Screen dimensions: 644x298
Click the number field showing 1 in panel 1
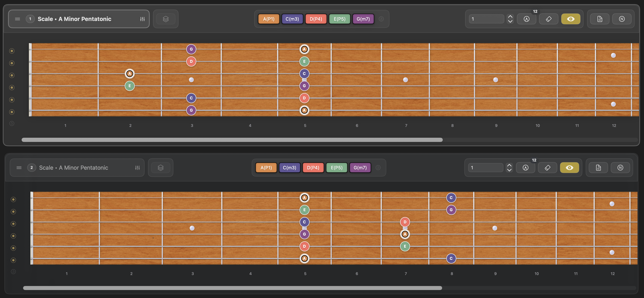pyautogui.click(x=486, y=19)
